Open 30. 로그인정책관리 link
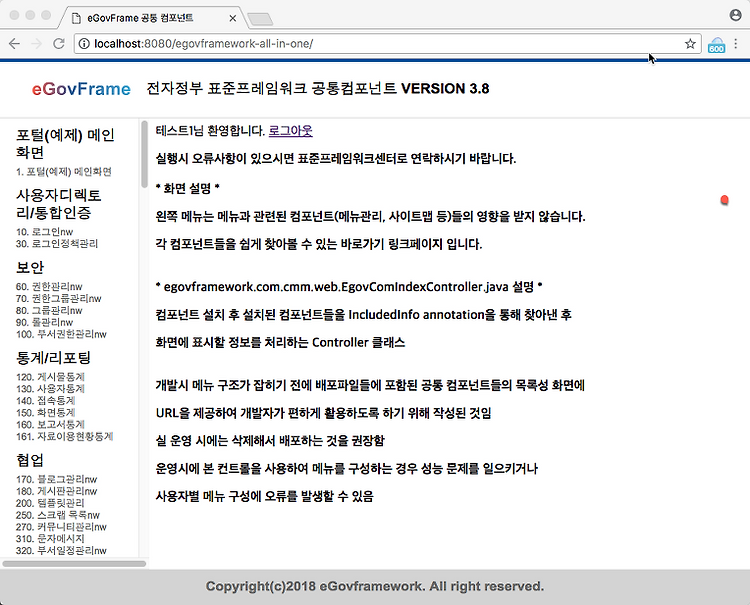 click(57, 243)
